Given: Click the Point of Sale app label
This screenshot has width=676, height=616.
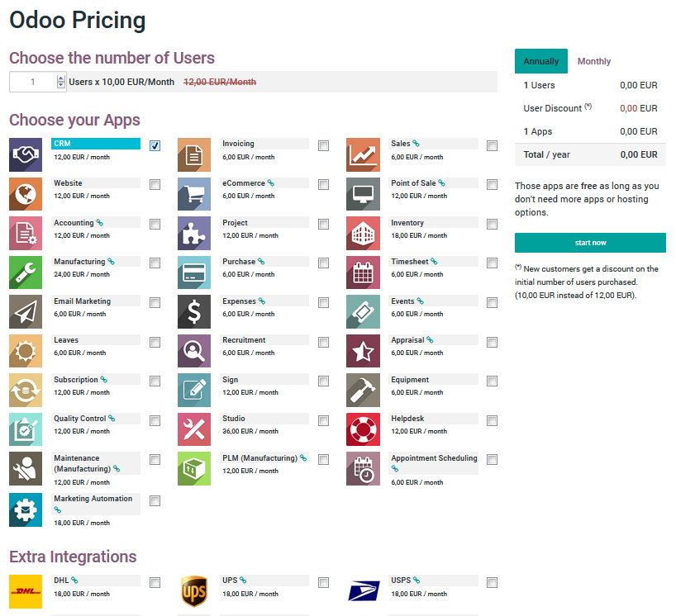Looking at the screenshot, I should pyautogui.click(x=413, y=183).
